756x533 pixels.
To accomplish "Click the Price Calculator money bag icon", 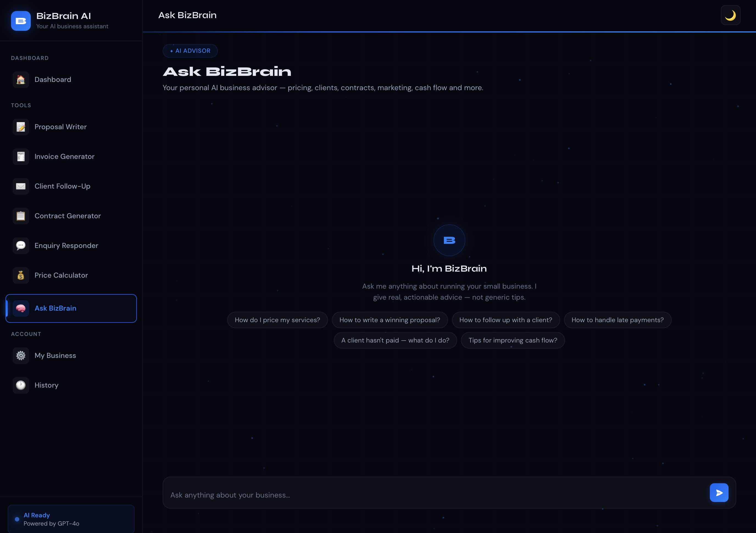I will (21, 275).
